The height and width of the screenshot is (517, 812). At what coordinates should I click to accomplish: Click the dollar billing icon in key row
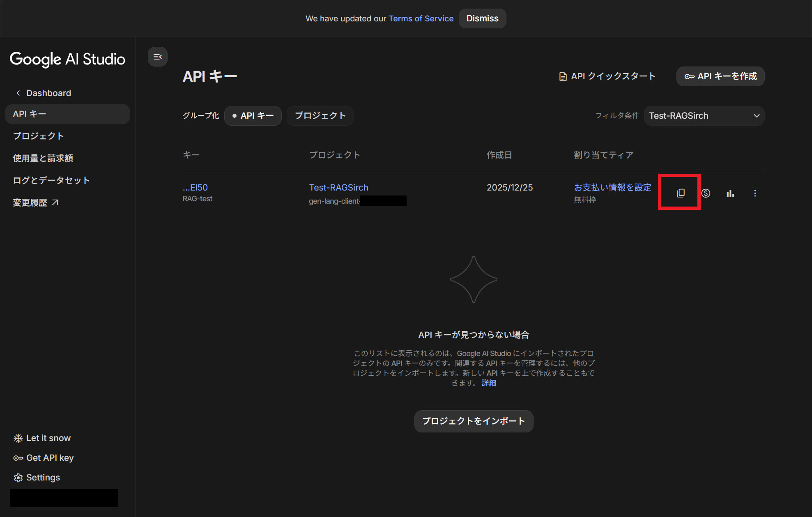pyautogui.click(x=706, y=193)
